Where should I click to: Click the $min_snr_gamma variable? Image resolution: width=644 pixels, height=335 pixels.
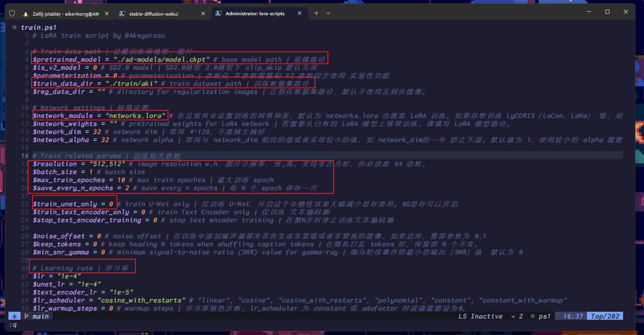click(x=61, y=252)
